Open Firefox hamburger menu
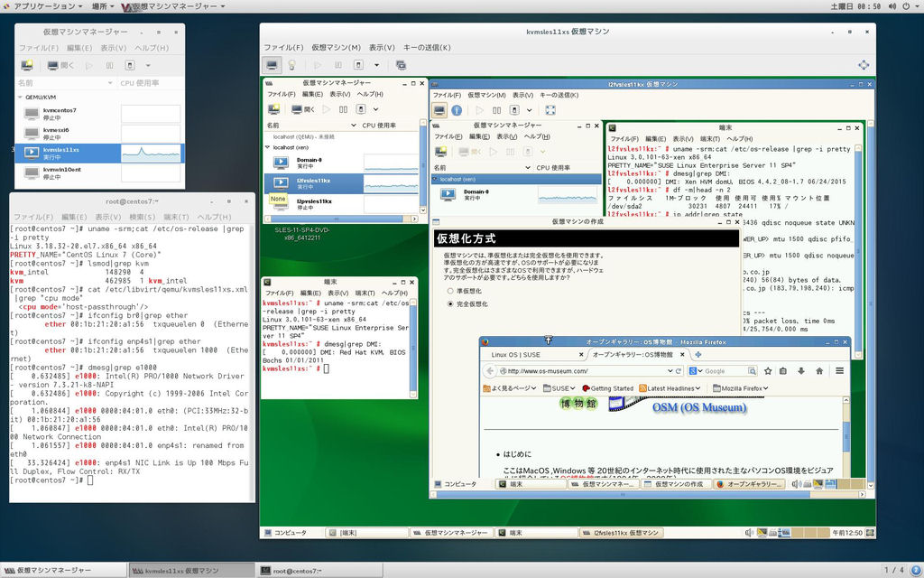The height and width of the screenshot is (578, 924). click(x=840, y=371)
